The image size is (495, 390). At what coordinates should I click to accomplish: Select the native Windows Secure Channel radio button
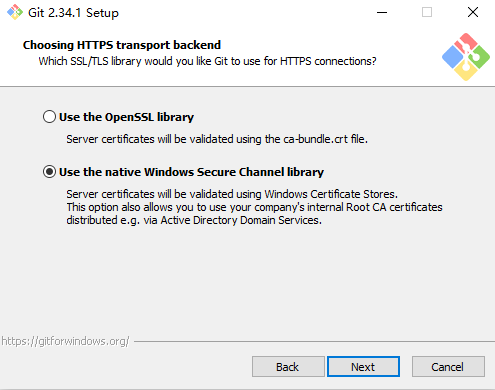pyautogui.click(x=49, y=172)
